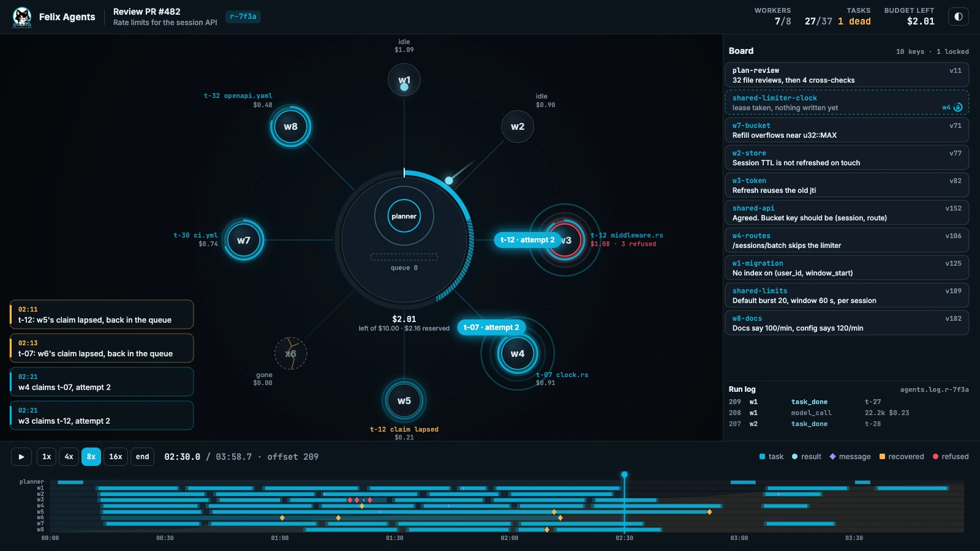Select the w5 worker node
This screenshot has width=980, height=551.
click(x=404, y=400)
